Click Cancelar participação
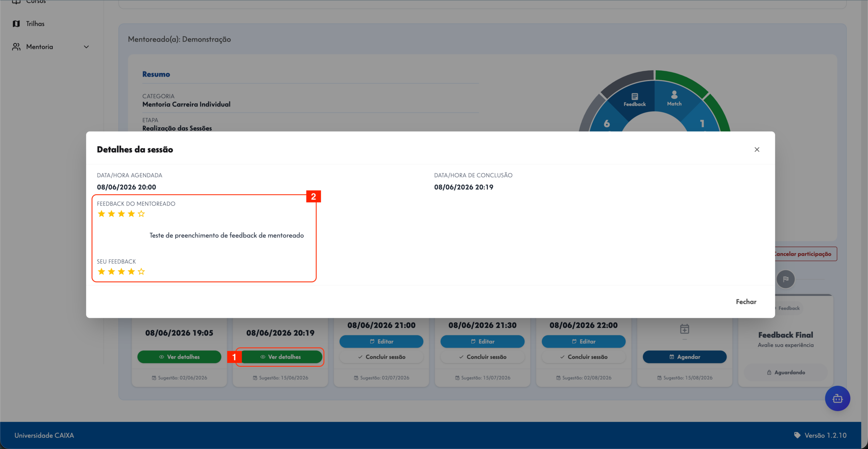Viewport: 868px width, 449px height. 803,254
